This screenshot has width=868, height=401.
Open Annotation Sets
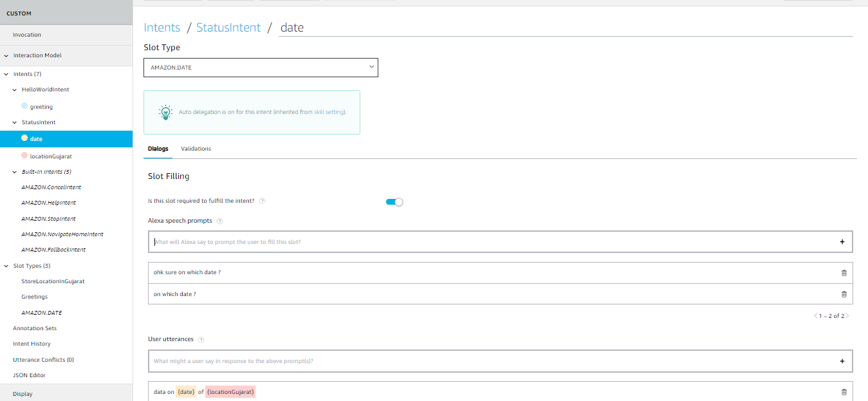pyautogui.click(x=35, y=328)
